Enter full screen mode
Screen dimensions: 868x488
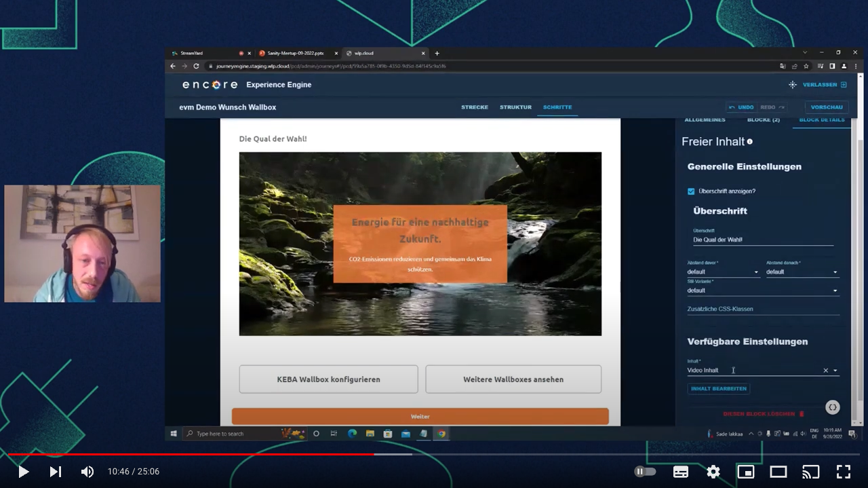coord(844,472)
